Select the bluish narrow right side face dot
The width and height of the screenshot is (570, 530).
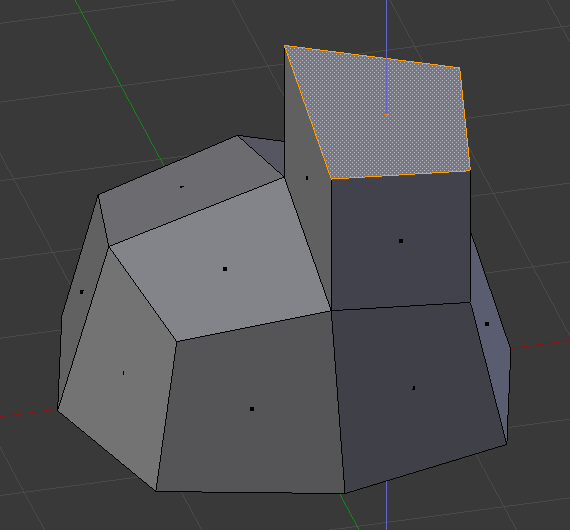coord(487,324)
